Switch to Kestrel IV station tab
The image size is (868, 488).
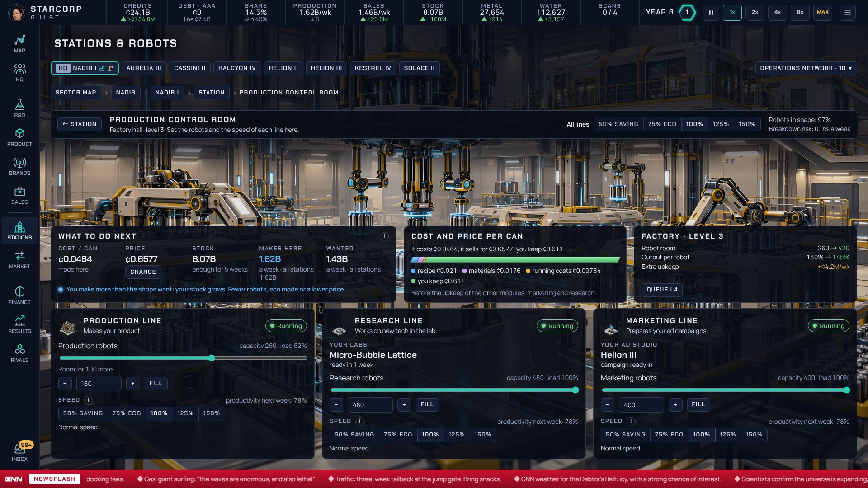(x=373, y=68)
